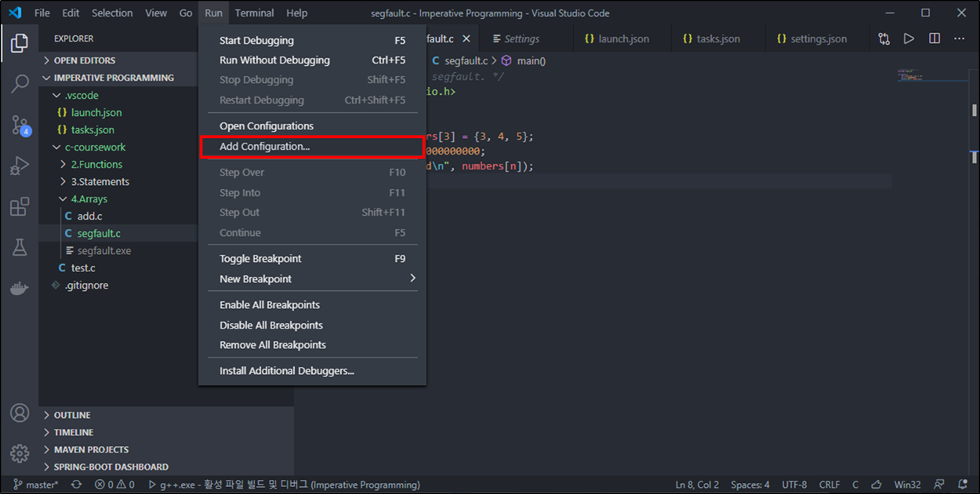Change encoding via UTF-8
Screen dimensions: 980x494
pos(794,485)
